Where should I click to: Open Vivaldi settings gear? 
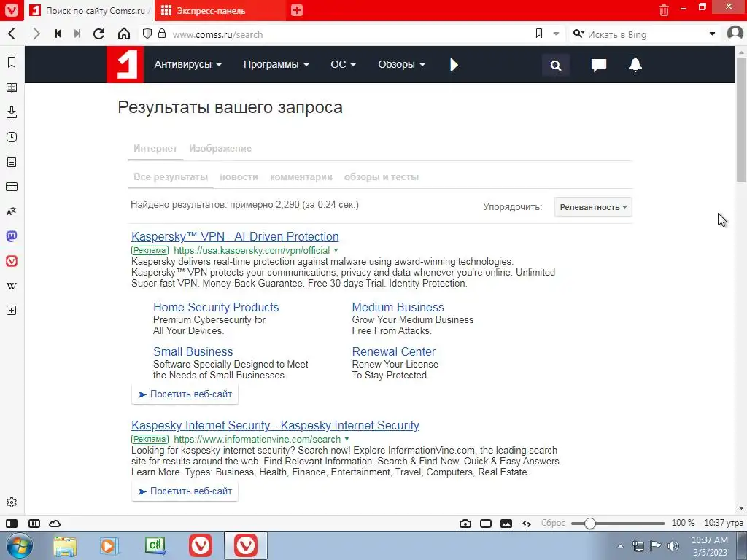pyautogui.click(x=12, y=502)
